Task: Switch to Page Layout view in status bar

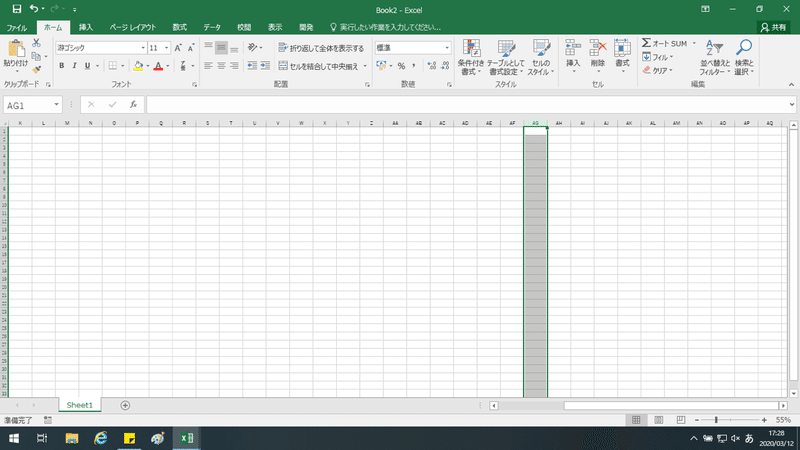Action: point(659,420)
